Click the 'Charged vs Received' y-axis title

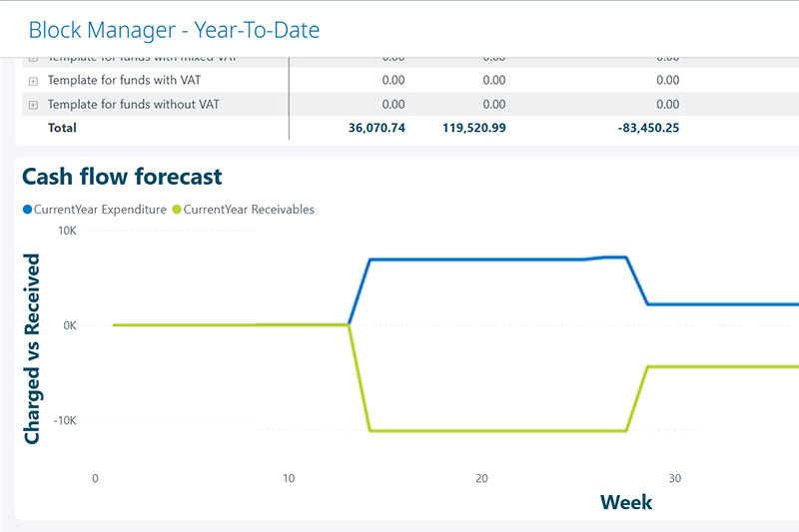click(33, 348)
